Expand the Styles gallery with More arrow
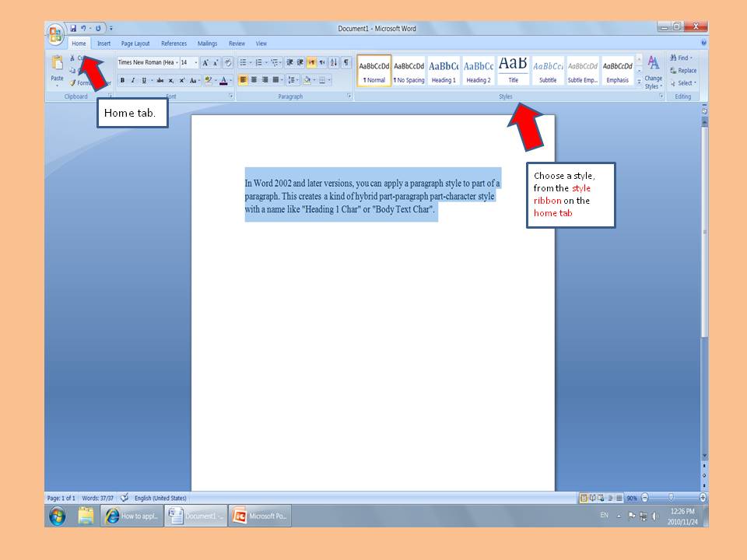This screenshot has width=747, height=560. click(639, 81)
